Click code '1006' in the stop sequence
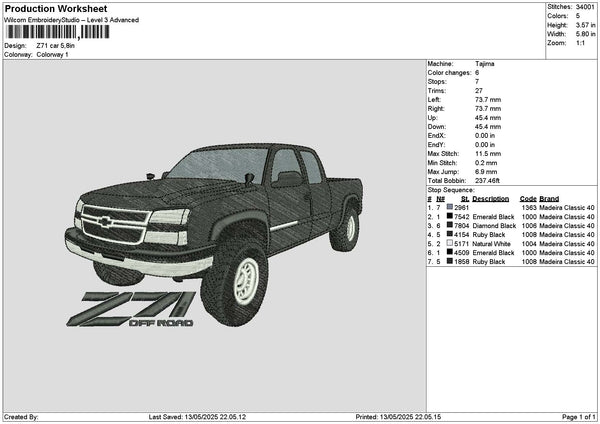The width and height of the screenshot is (600, 424). (529, 226)
